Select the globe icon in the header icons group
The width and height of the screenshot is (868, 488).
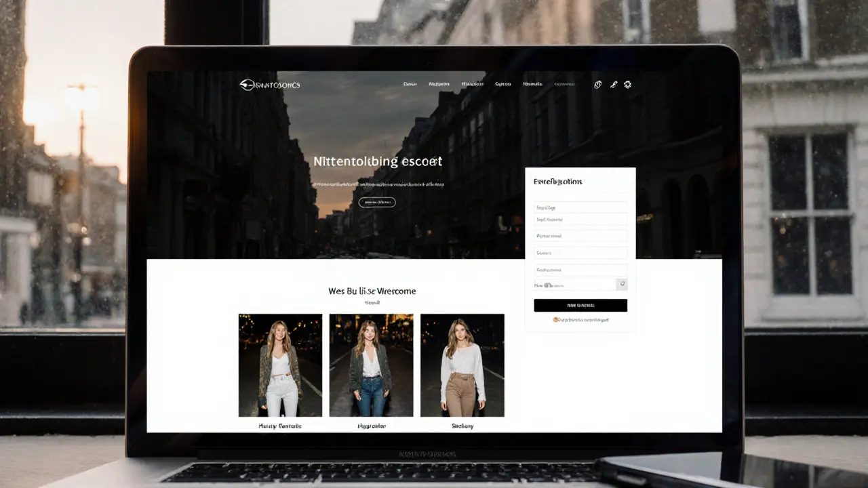597,84
